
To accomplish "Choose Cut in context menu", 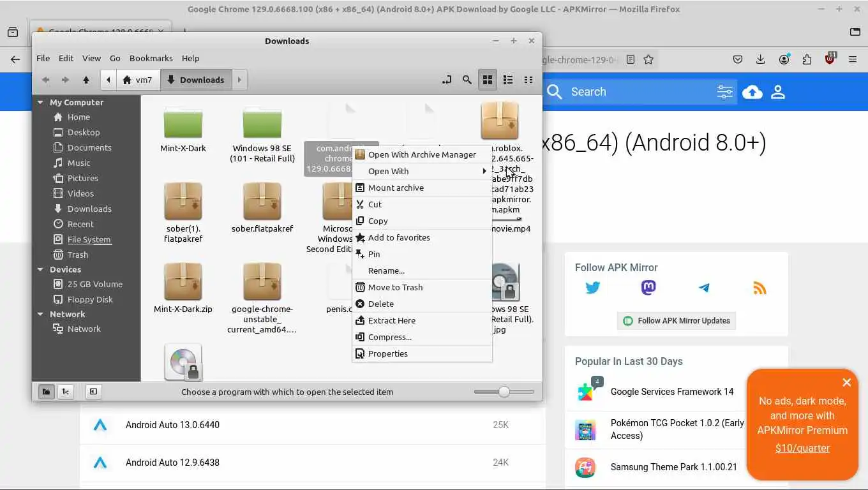I will [x=422, y=204].
